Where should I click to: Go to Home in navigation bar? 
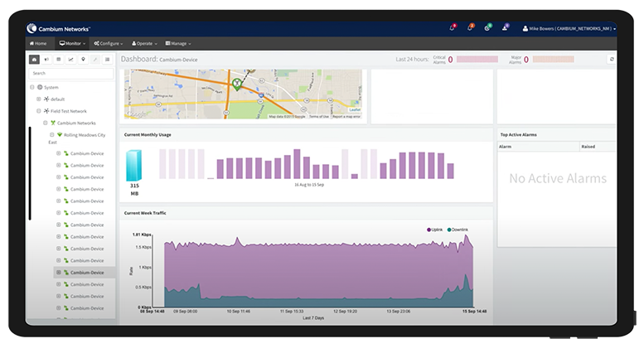[x=38, y=43]
